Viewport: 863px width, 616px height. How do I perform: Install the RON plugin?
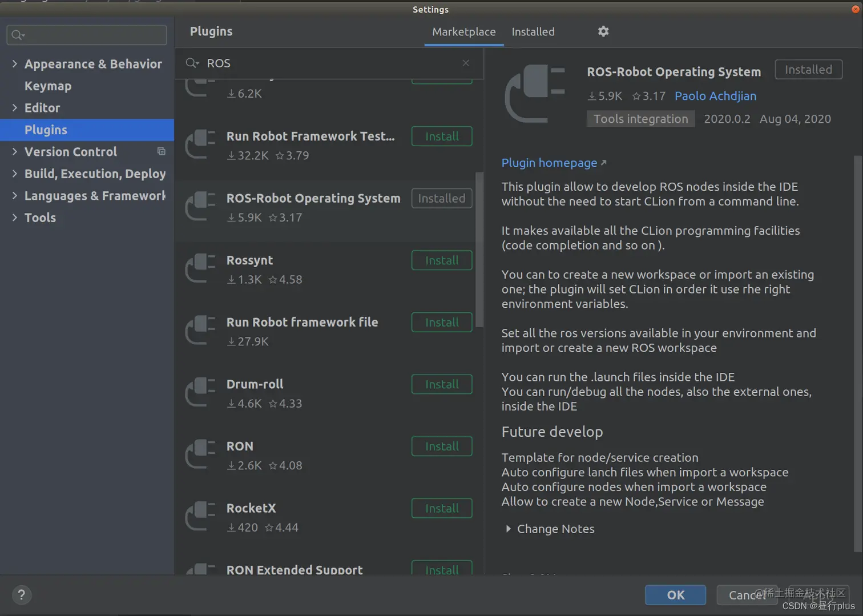click(x=442, y=446)
